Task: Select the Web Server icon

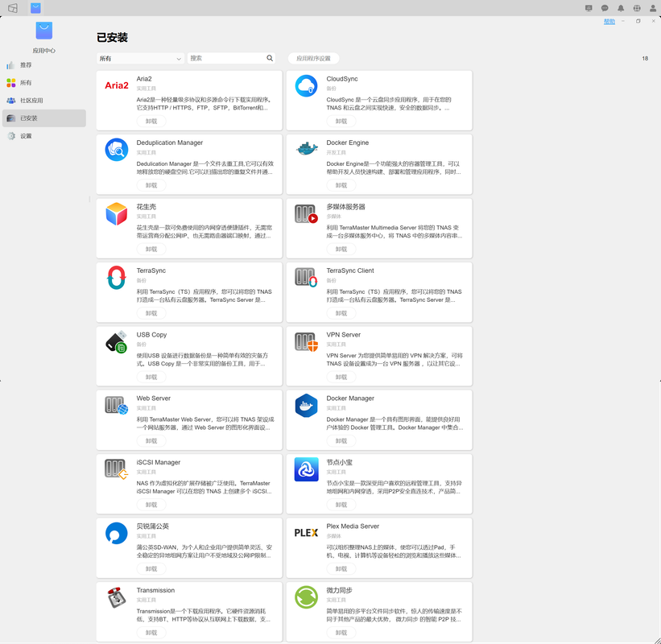Action: point(117,406)
